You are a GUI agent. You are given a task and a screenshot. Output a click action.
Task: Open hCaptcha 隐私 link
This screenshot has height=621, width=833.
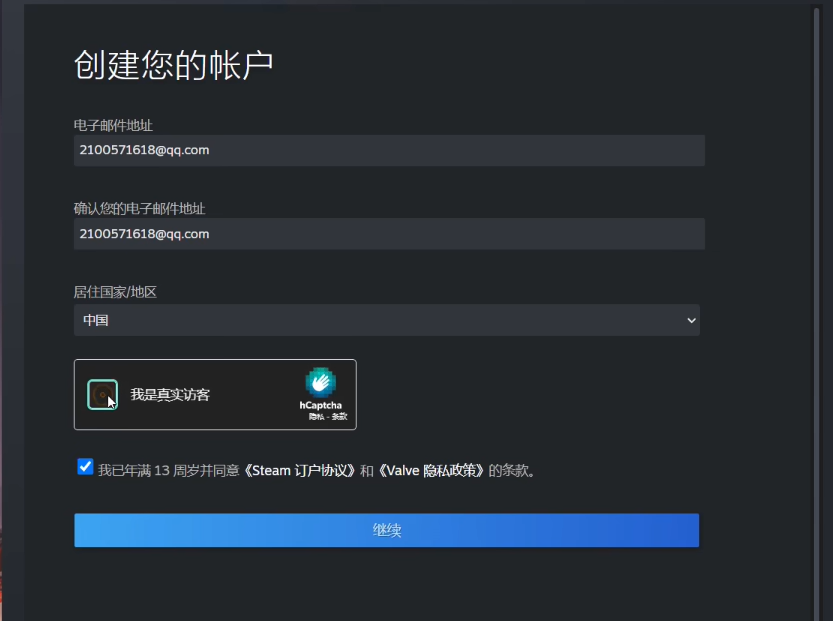[x=317, y=416]
